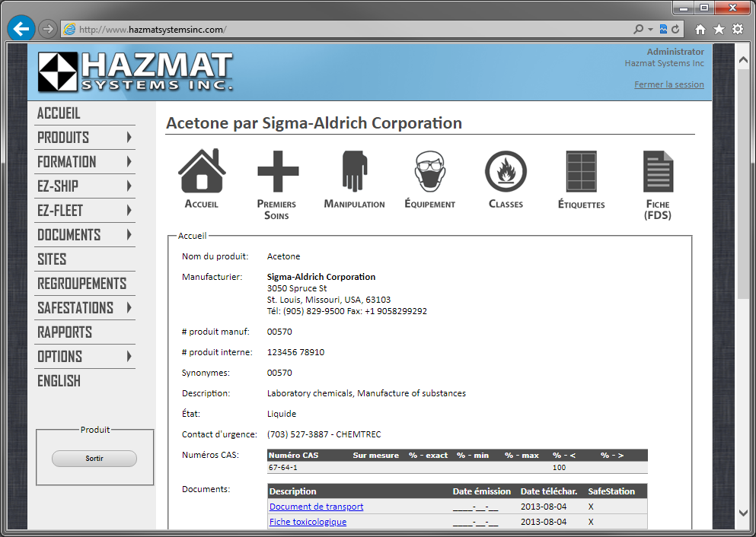Click the SafeStation column header
The width and height of the screenshot is (756, 537).
tap(611, 491)
